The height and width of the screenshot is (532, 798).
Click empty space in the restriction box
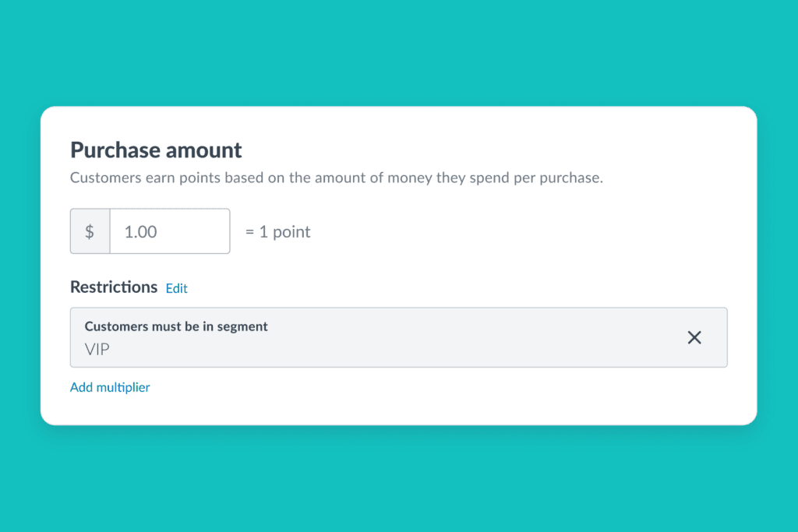458,337
